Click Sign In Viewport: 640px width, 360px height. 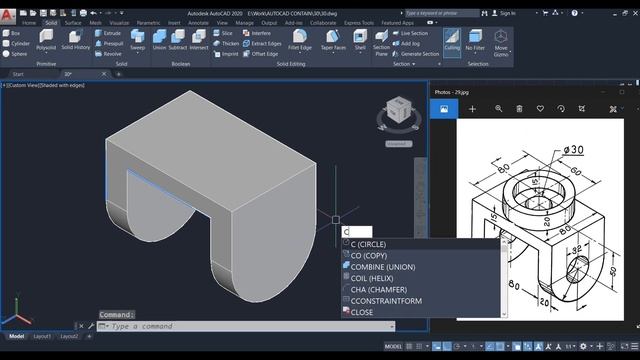pyautogui.click(x=504, y=13)
